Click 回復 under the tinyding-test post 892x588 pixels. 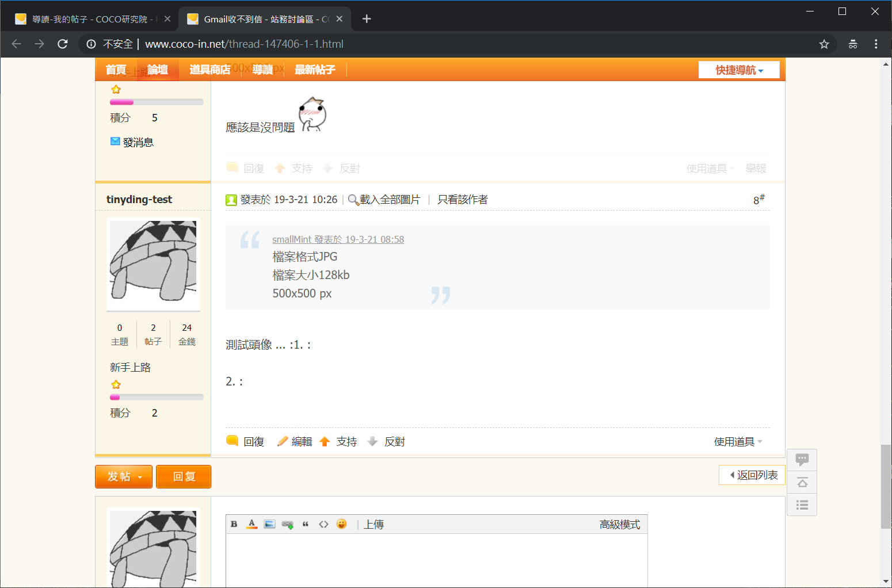pos(246,441)
